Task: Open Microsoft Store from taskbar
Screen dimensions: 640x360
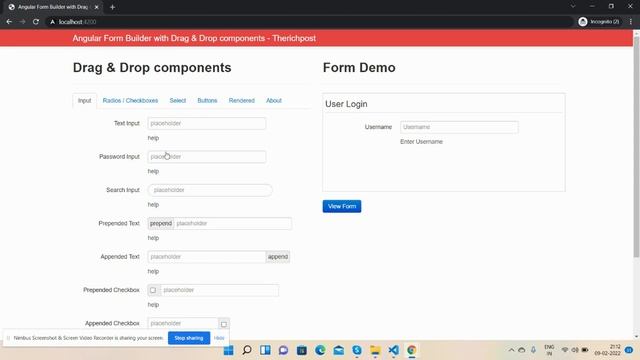Action: [x=302, y=350]
